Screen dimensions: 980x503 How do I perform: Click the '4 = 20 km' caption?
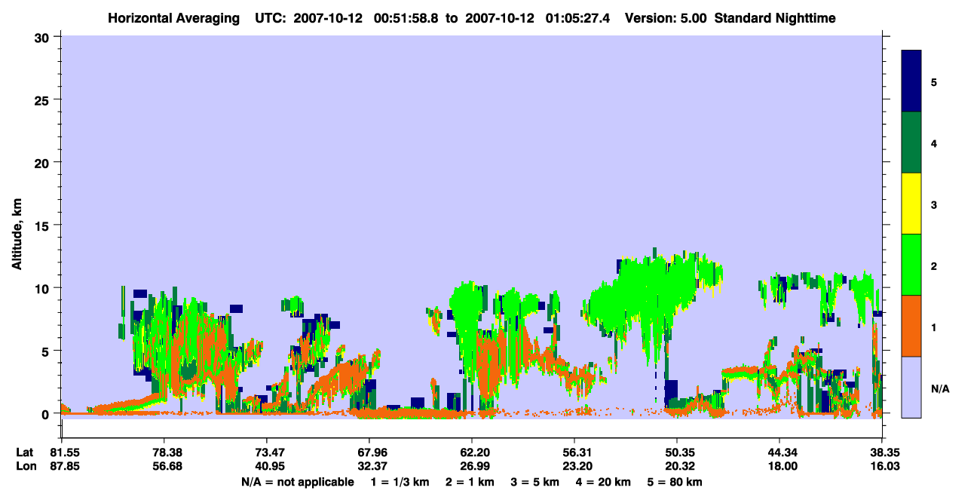(603, 482)
